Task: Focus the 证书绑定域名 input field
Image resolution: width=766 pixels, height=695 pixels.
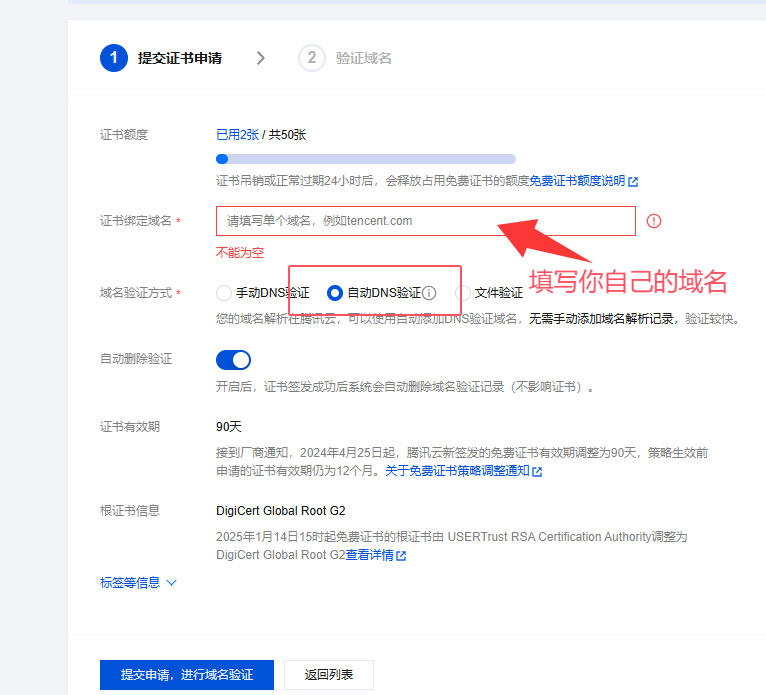Action: click(425, 221)
